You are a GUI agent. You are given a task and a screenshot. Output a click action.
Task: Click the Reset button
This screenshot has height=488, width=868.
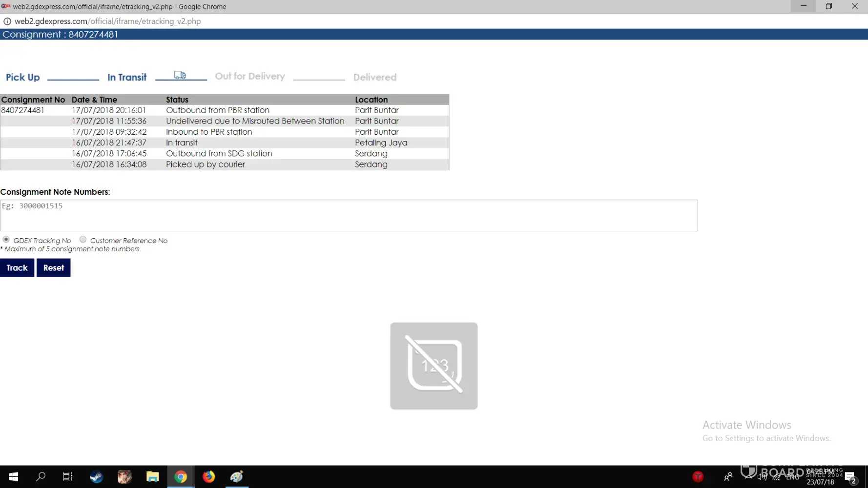tap(54, 268)
